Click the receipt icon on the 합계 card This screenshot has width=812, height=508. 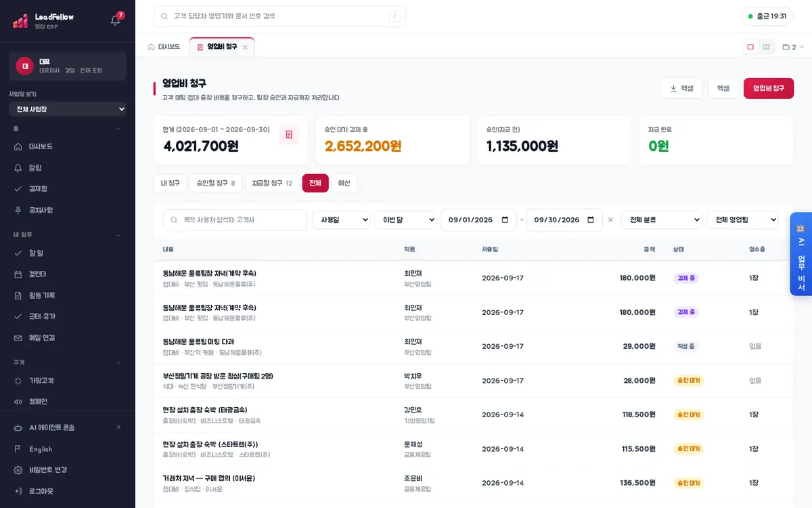click(289, 135)
